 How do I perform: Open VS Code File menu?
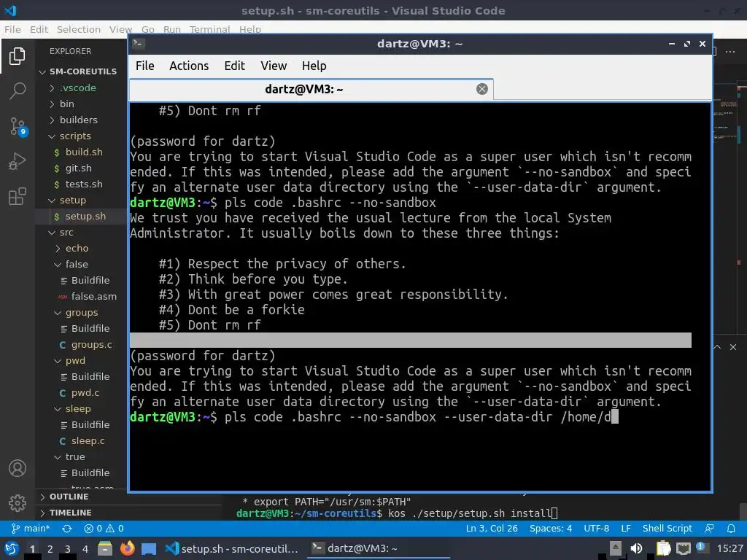(12, 29)
